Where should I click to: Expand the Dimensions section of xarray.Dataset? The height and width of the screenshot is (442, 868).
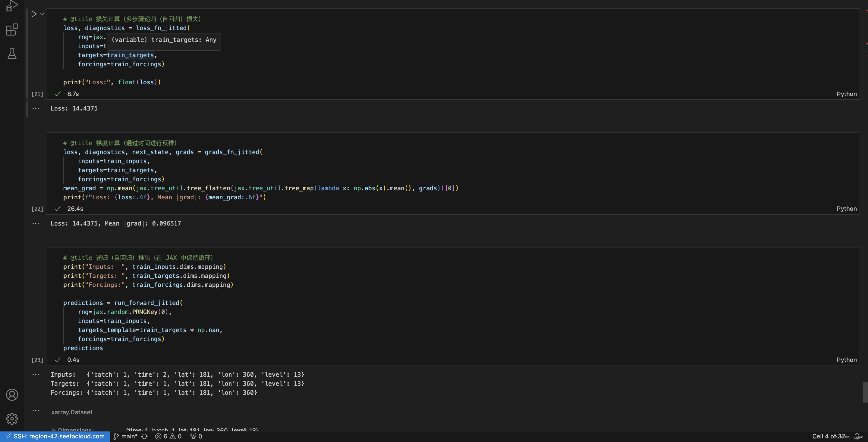[x=54, y=430]
